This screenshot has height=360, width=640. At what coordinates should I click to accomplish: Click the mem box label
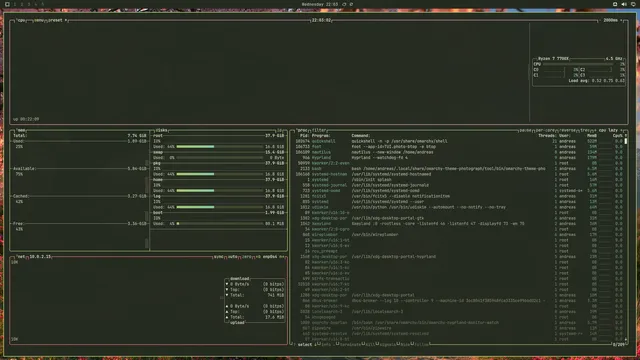pos(21,130)
